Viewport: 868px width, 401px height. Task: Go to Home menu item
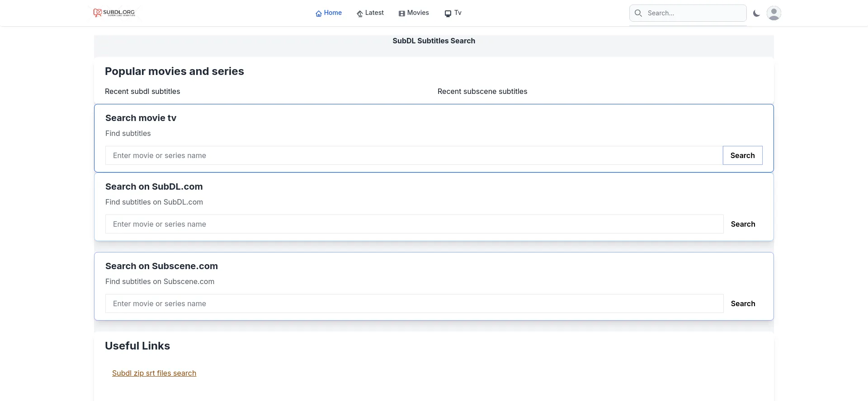click(x=329, y=13)
